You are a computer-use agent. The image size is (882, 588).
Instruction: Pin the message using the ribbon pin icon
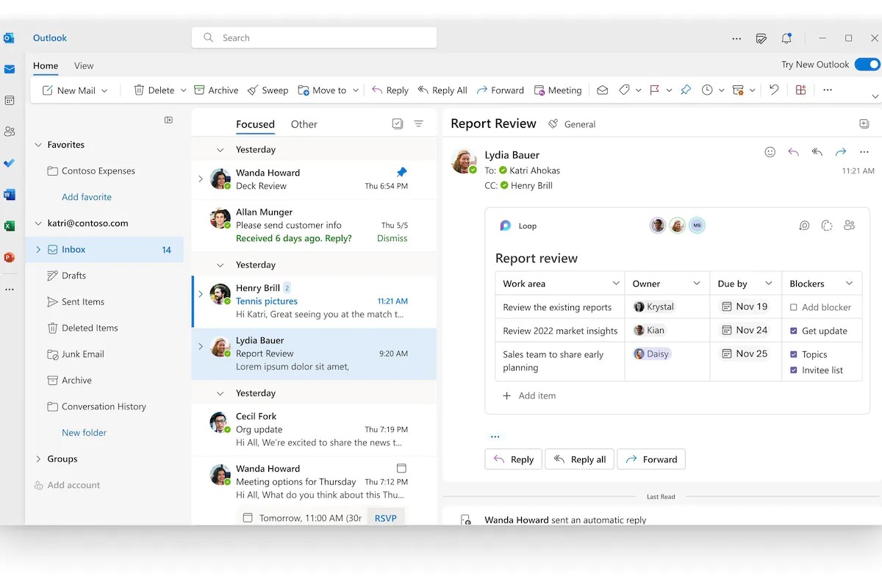coord(685,90)
